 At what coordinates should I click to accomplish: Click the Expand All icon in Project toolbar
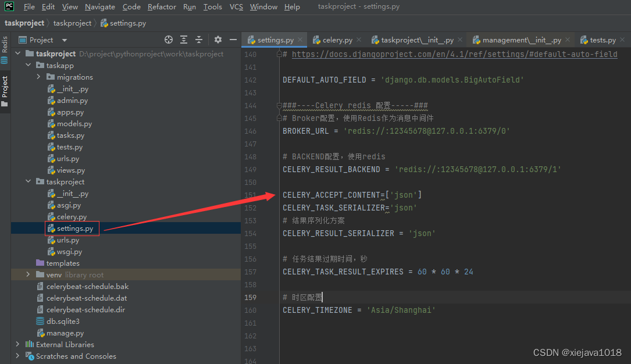pyautogui.click(x=184, y=40)
